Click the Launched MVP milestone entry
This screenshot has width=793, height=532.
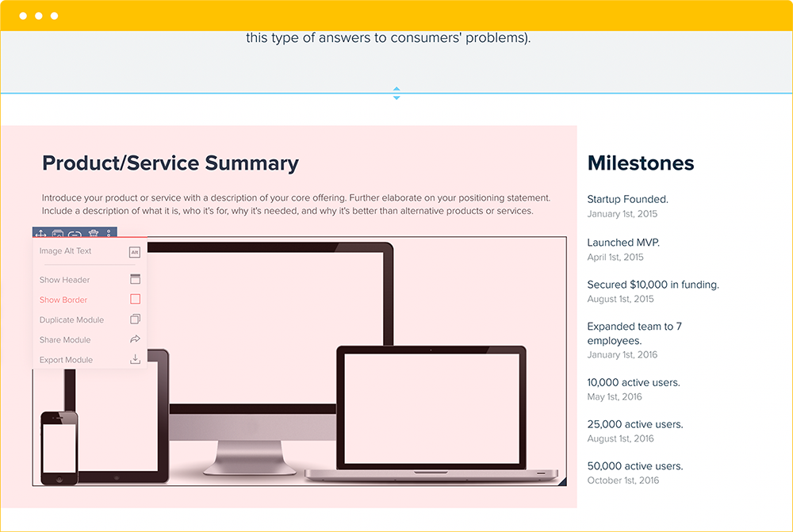point(623,242)
